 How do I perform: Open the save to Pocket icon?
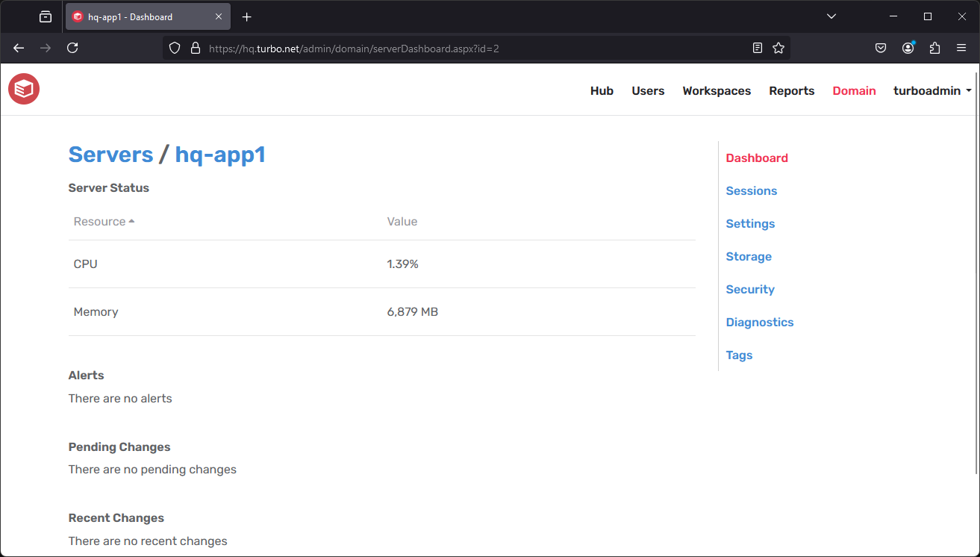[x=881, y=48]
